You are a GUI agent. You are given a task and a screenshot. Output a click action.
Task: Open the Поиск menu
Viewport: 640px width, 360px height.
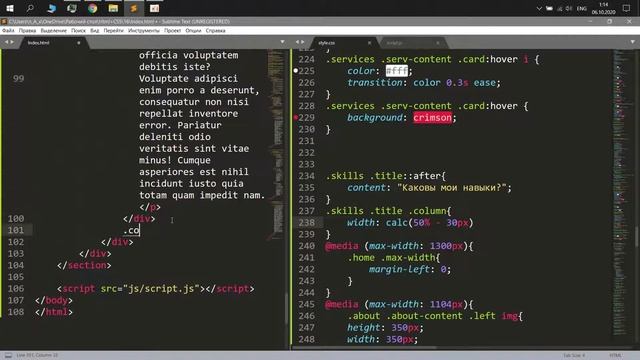[x=78, y=31]
